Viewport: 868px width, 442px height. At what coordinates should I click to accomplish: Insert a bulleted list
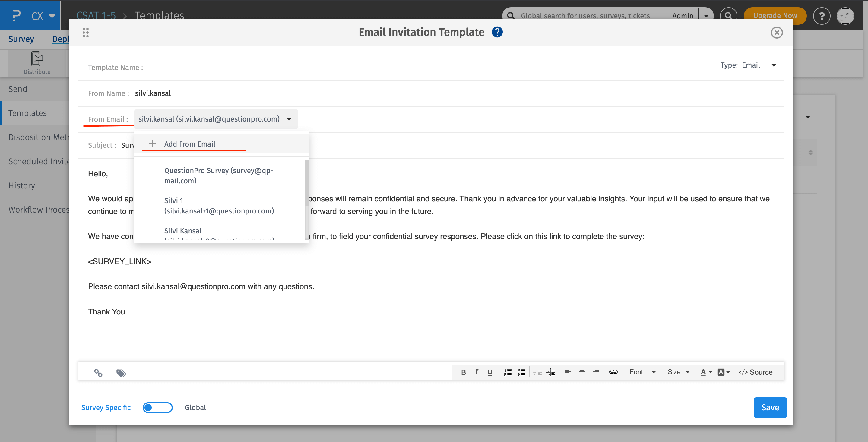[521, 372]
